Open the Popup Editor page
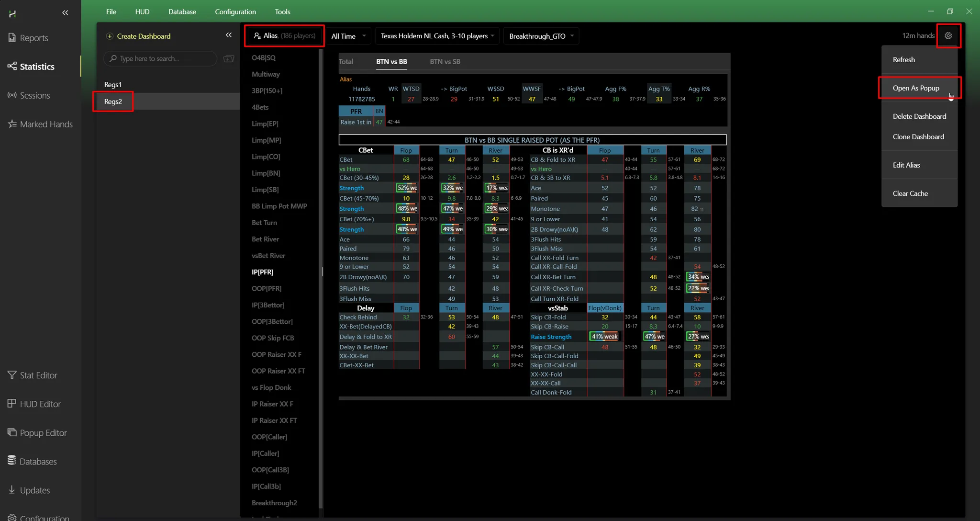 point(43,433)
